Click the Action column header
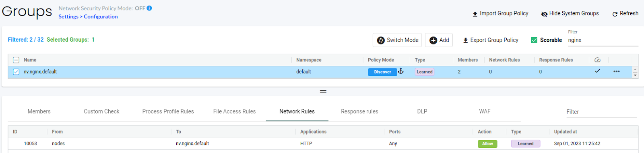The height and width of the screenshot is (153, 644). click(x=484, y=132)
